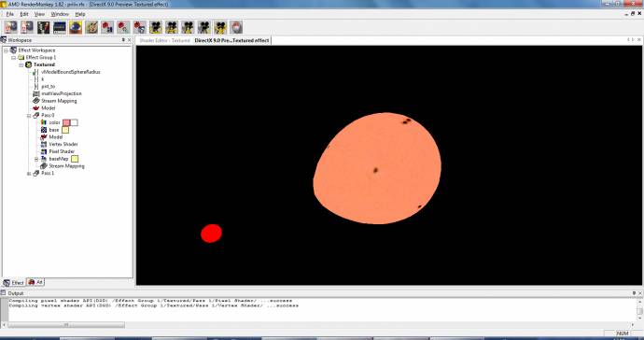Select Model node inside Pass 0
This screenshot has height=340, width=644.
coord(55,137)
